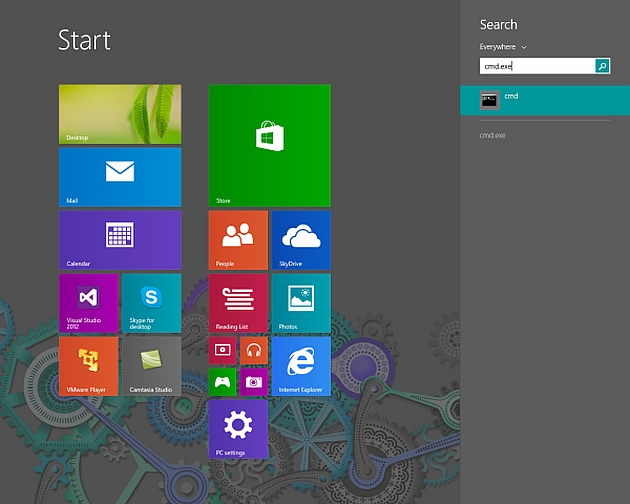Open the Store tile

tap(270, 145)
